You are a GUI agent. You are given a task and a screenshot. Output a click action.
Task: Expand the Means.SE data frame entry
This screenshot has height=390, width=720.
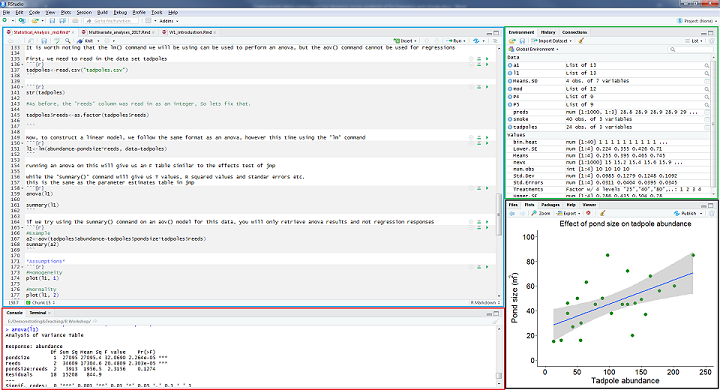pyautogui.click(x=510, y=81)
